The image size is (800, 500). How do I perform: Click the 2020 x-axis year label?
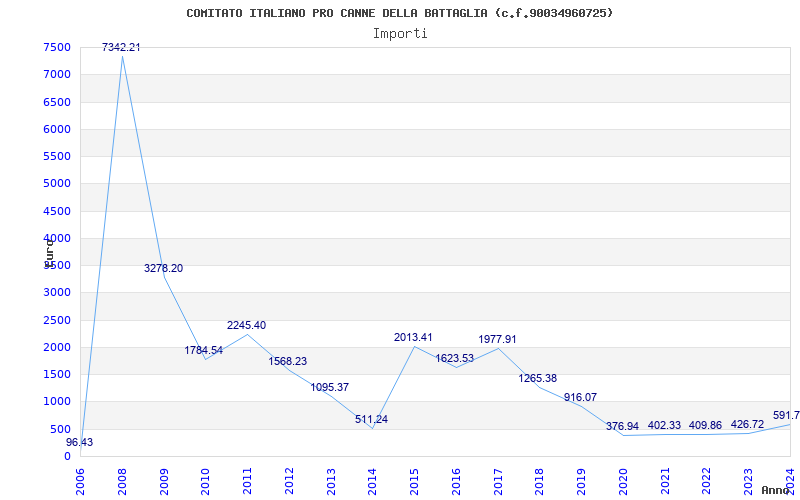point(623,482)
